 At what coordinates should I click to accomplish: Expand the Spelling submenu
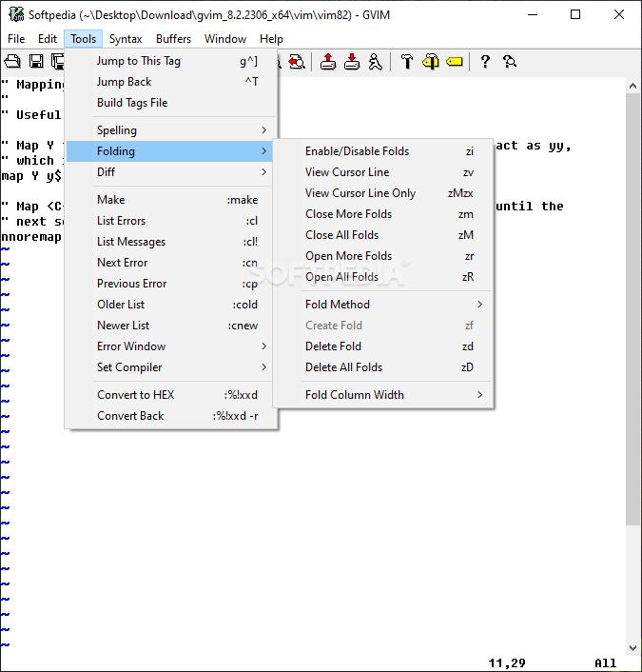coord(170,130)
